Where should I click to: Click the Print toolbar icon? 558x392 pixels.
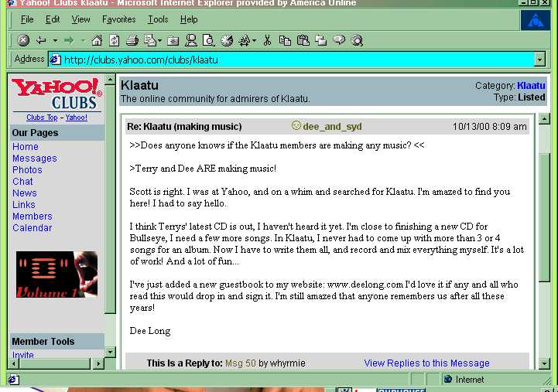click(x=132, y=40)
